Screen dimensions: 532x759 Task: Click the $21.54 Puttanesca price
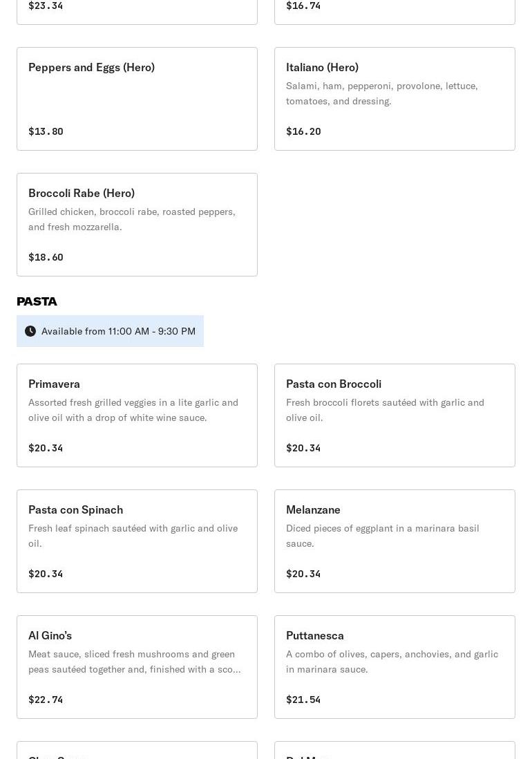303,700
